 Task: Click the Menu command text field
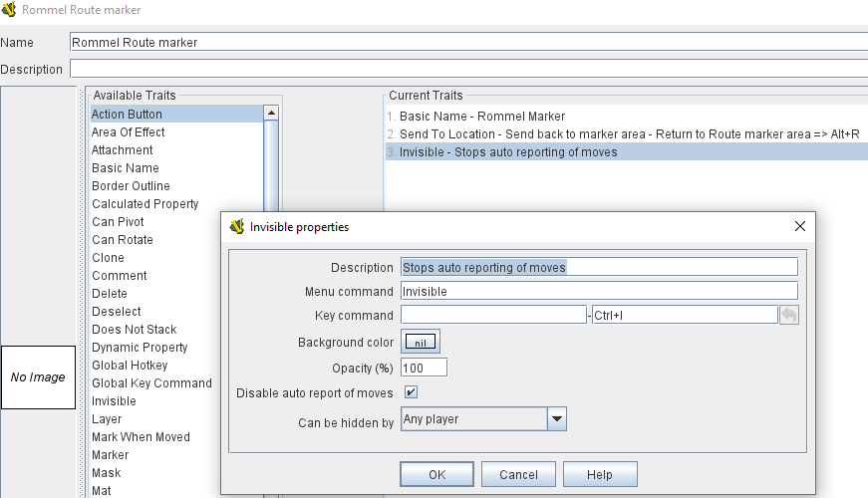pos(600,291)
